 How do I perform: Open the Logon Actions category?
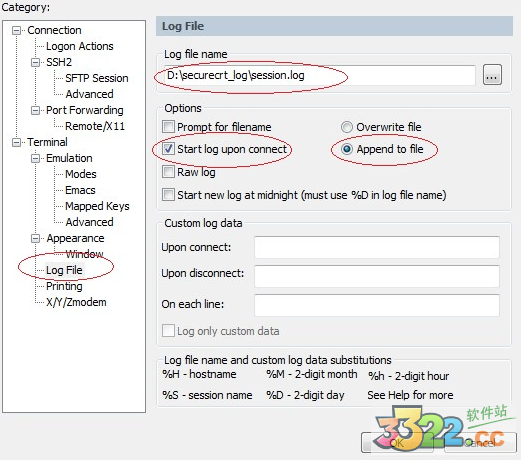coord(80,46)
